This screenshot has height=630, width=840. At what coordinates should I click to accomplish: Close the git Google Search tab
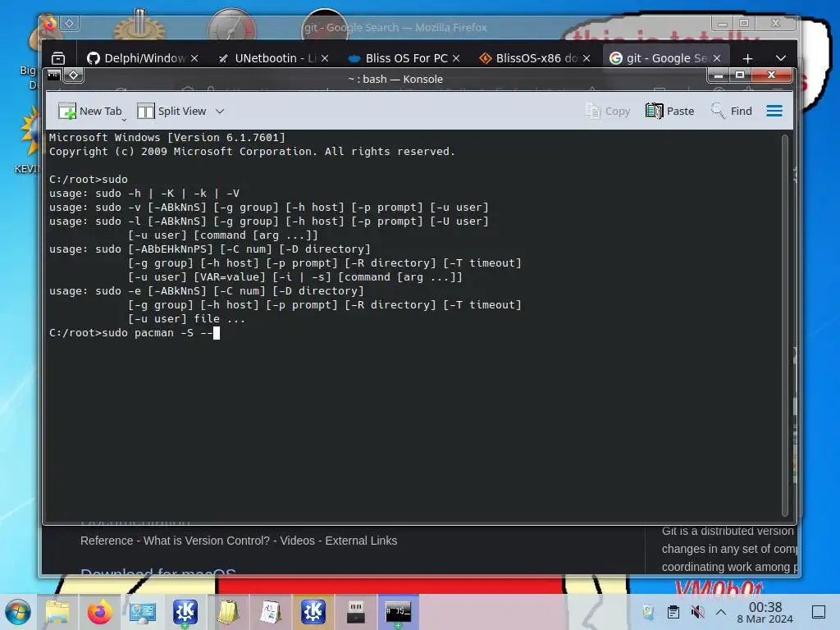717,58
